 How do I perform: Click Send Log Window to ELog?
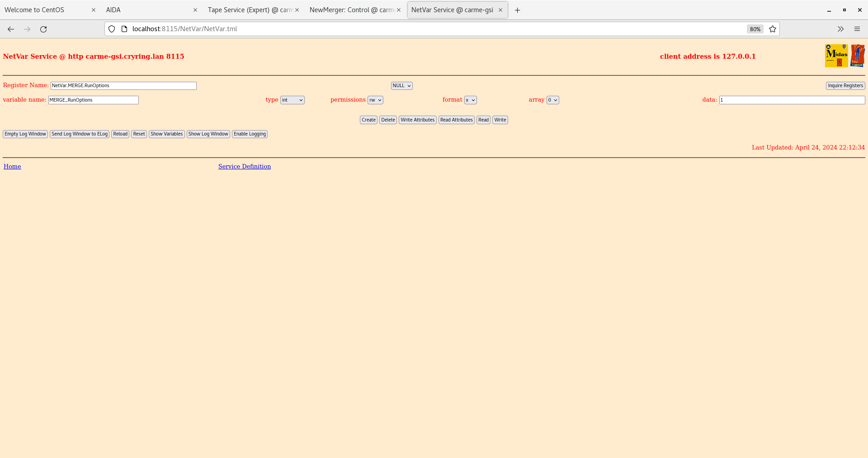pos(80,134)
